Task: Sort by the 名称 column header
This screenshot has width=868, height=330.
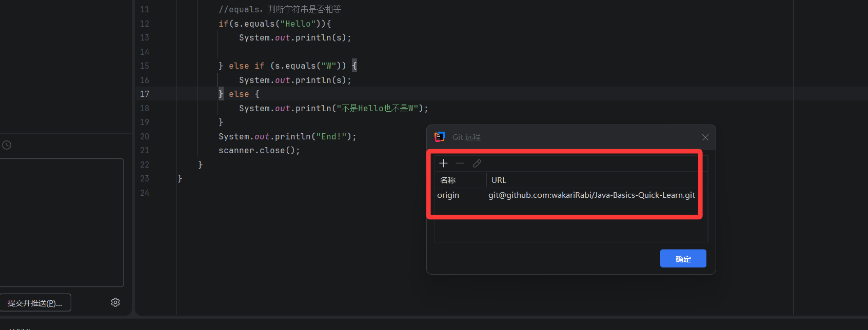Action: pyautogui.click(x=448, y=180)
